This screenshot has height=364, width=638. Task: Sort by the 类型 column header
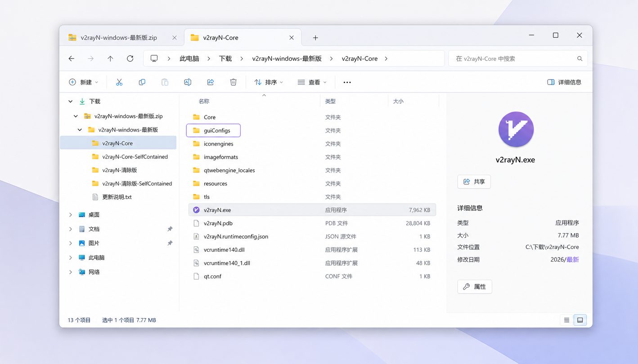point(330,102)
